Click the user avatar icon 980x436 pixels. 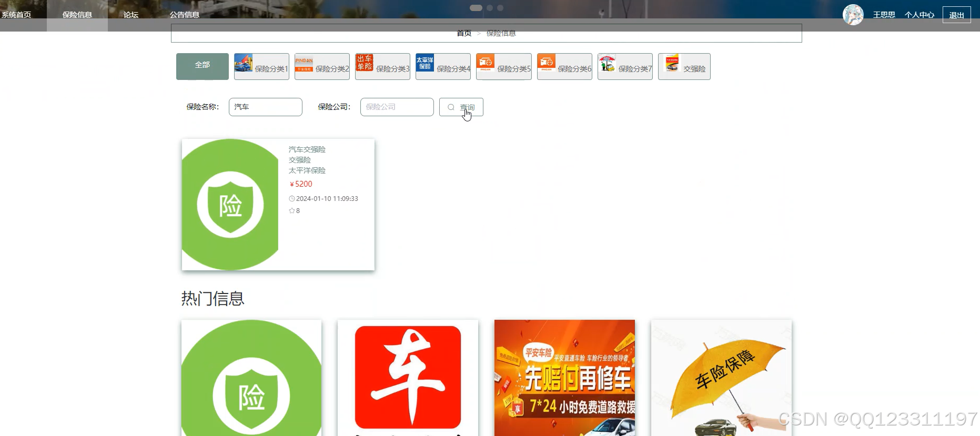tap(853, 15)
